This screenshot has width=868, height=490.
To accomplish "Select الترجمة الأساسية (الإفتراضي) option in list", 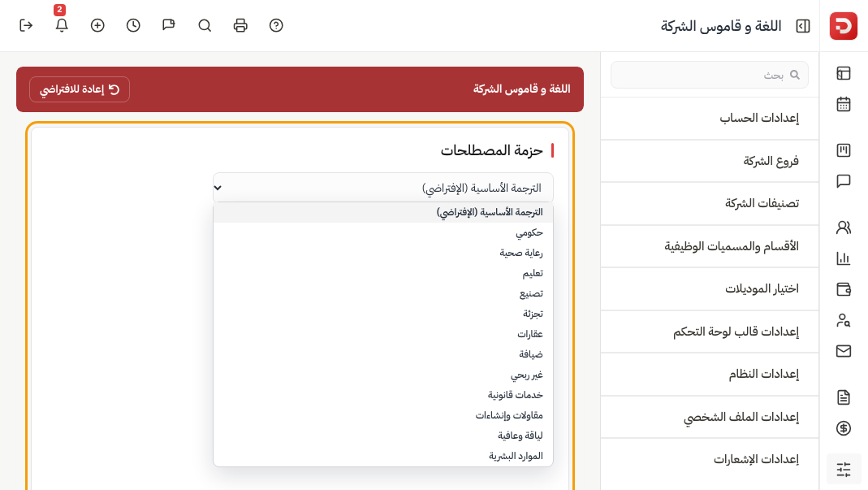I will click(383, 212).
